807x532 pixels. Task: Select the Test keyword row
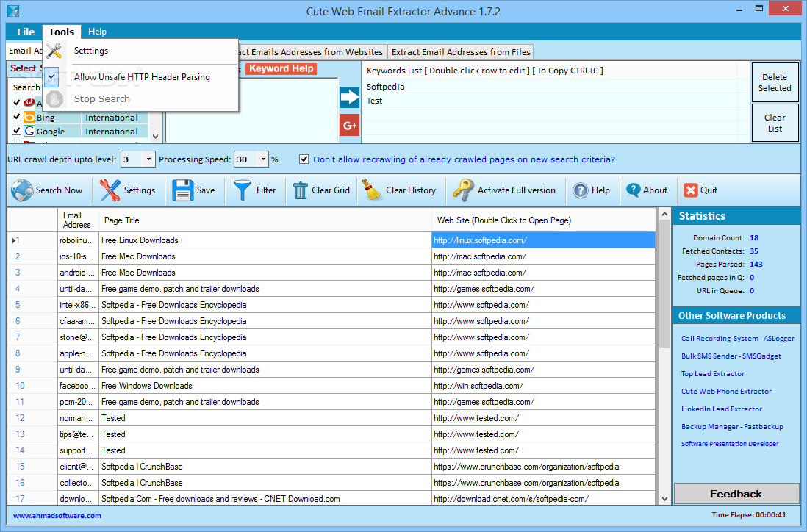[557, 101]
